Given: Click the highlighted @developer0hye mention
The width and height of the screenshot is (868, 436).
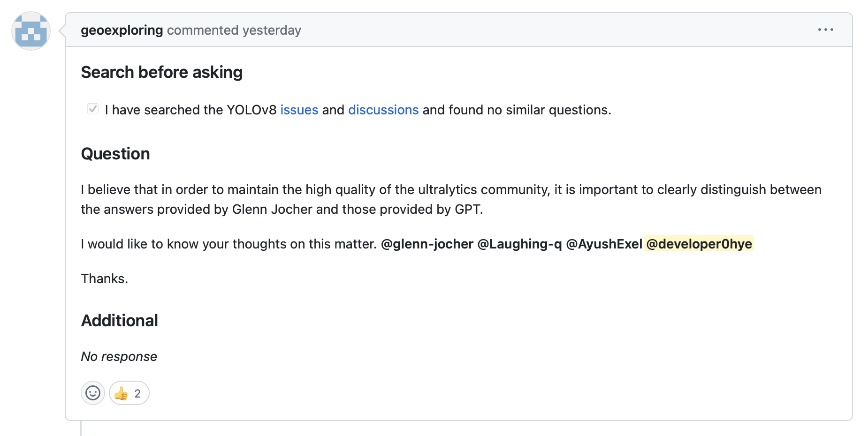Looking at the screenshot, I should point(699,244).
